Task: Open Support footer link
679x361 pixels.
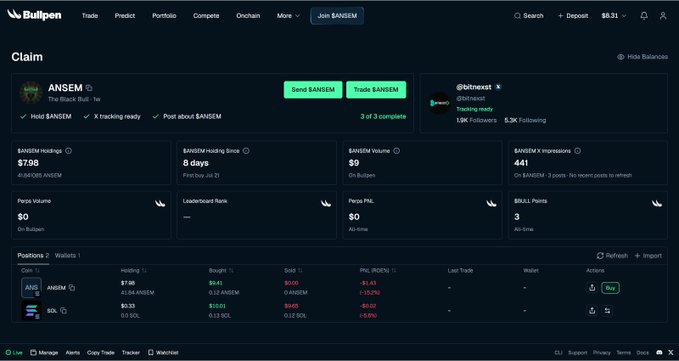Action: (x=578, y=353)
